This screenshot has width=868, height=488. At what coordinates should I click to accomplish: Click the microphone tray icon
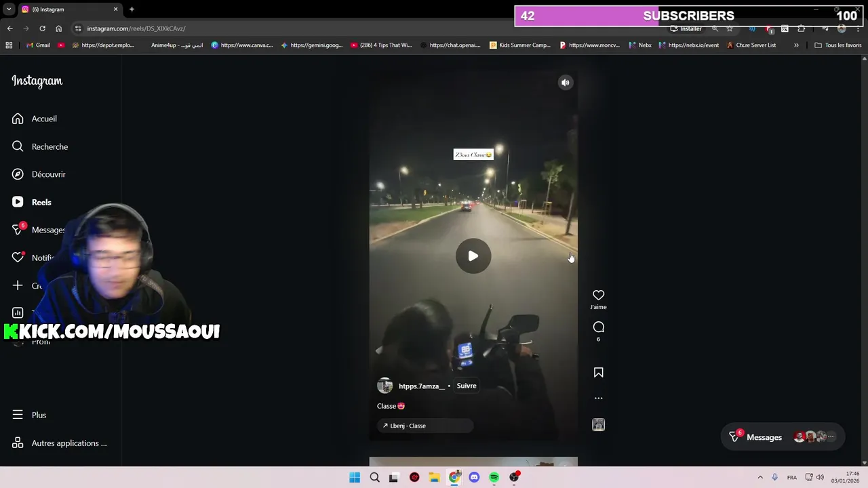tap(774, 477)
